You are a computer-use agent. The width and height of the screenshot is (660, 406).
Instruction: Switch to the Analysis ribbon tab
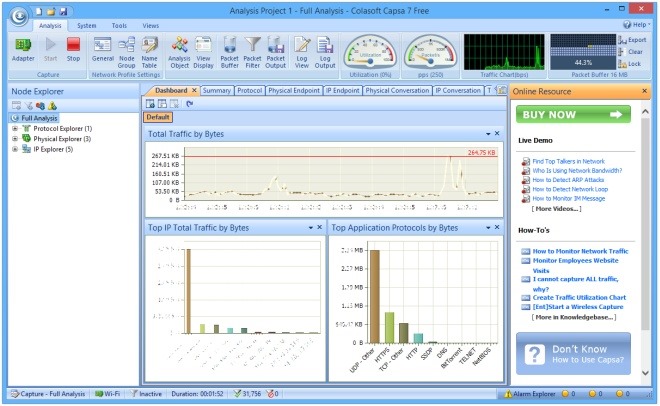click(50, 26)
